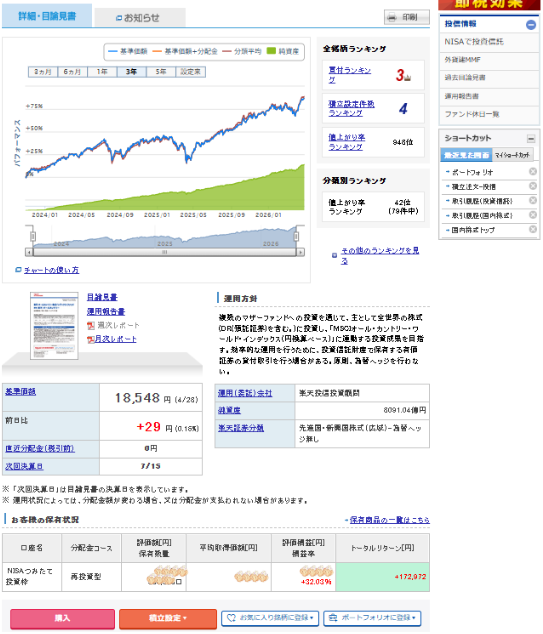Grab the chart navigator's left range handle
This screenshot has width=543, height=634.
(x=33, y=236)
